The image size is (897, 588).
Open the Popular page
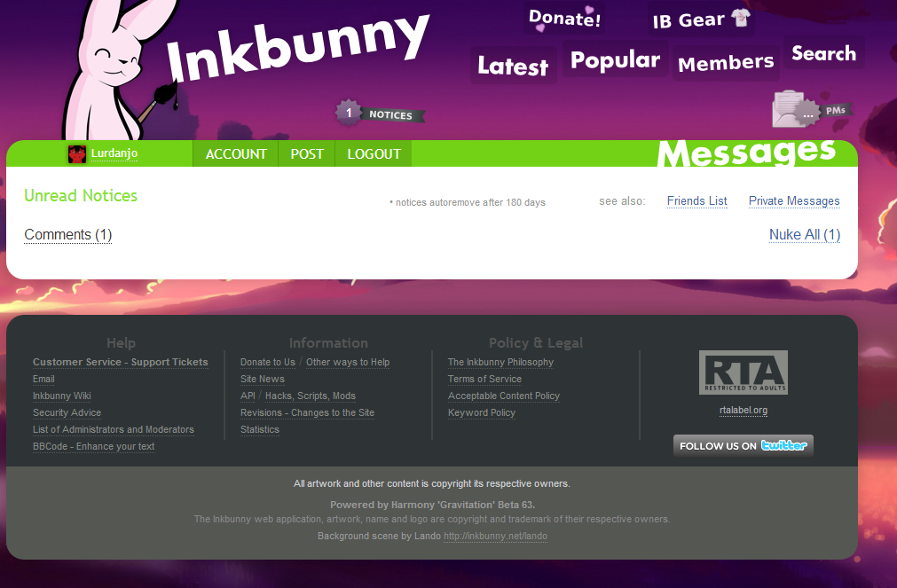(x=615, y=60)
